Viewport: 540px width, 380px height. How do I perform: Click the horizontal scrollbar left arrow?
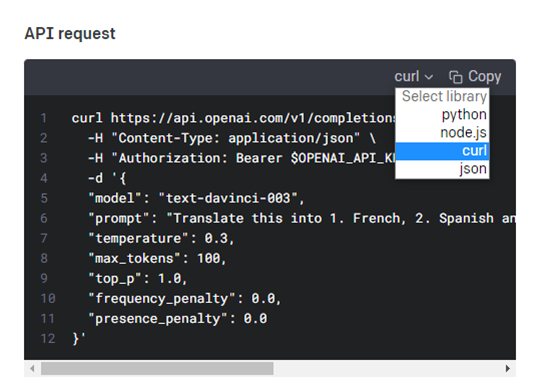pyautogui.click(x=32, y=369)
